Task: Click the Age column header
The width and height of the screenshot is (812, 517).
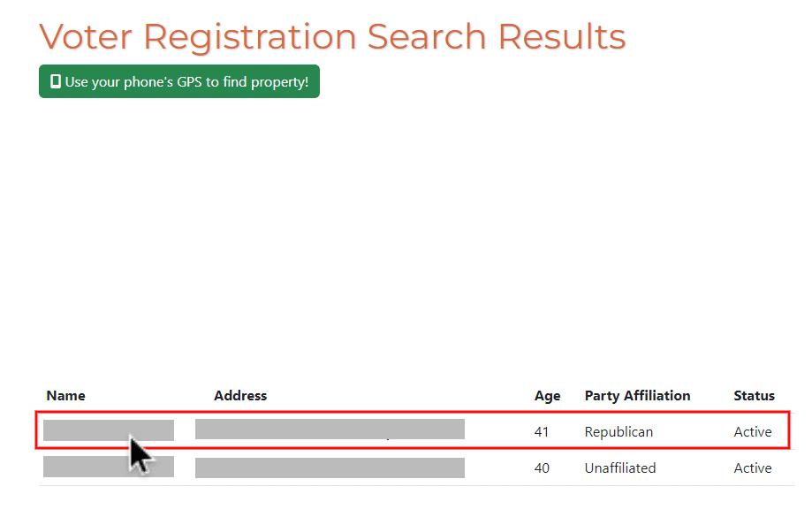Action: (548, 396)
